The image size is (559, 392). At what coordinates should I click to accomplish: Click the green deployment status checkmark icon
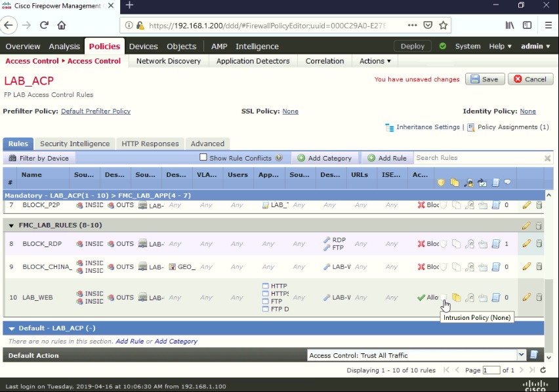pos(441,46)
